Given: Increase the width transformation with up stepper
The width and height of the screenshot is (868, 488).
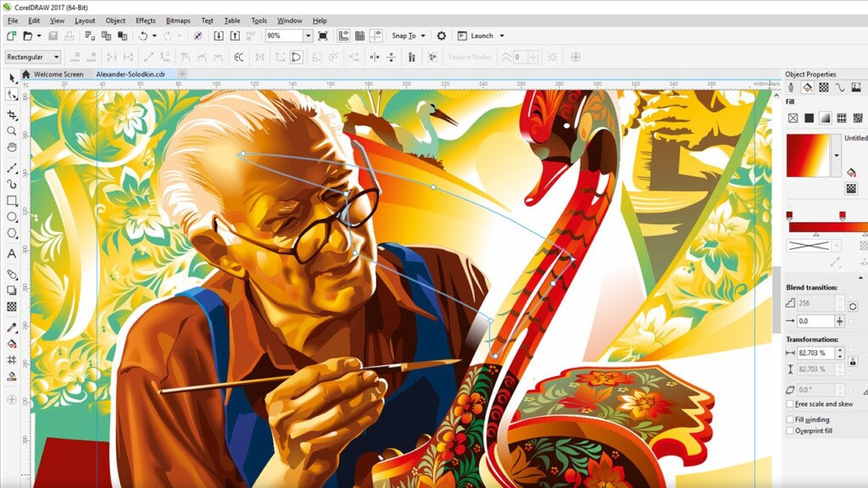Looking at the screenshot, I should [x=840, y=350].
